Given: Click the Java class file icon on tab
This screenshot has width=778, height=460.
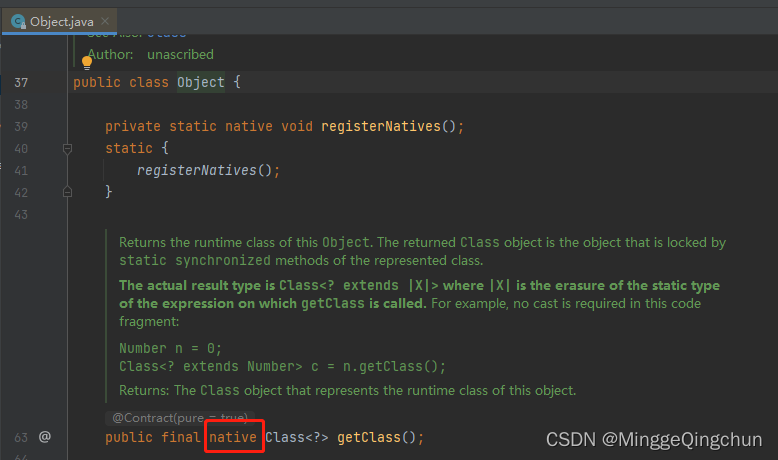Looking at the screenshot, I should pos(18,22).
